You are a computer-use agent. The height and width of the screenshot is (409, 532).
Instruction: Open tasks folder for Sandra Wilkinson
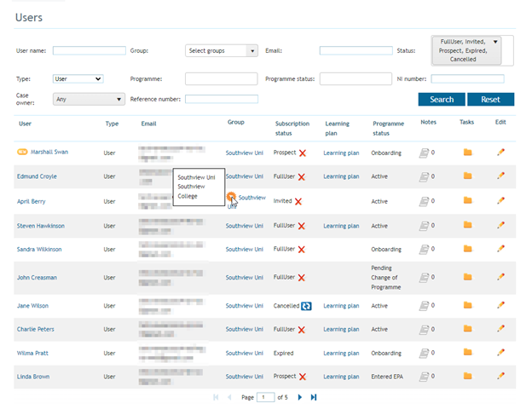point(467,249)
